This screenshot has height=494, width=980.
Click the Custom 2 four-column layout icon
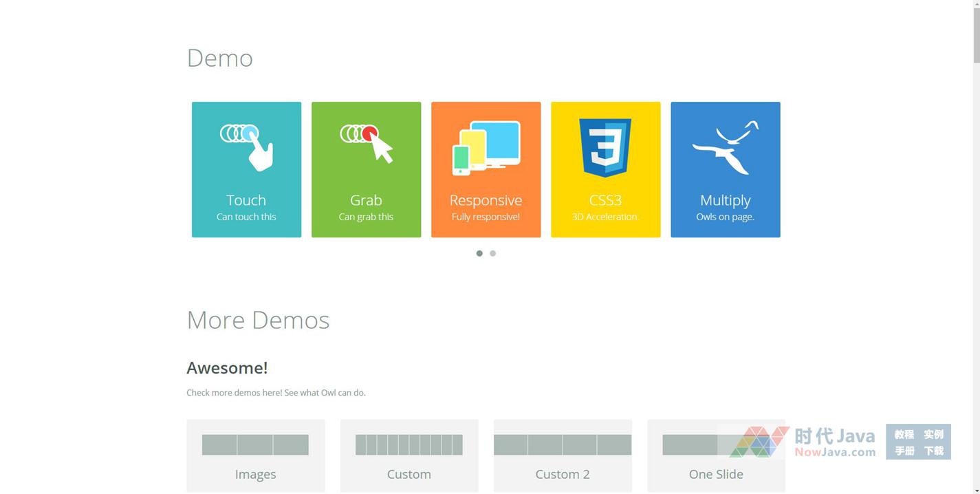tap(563, 445)
